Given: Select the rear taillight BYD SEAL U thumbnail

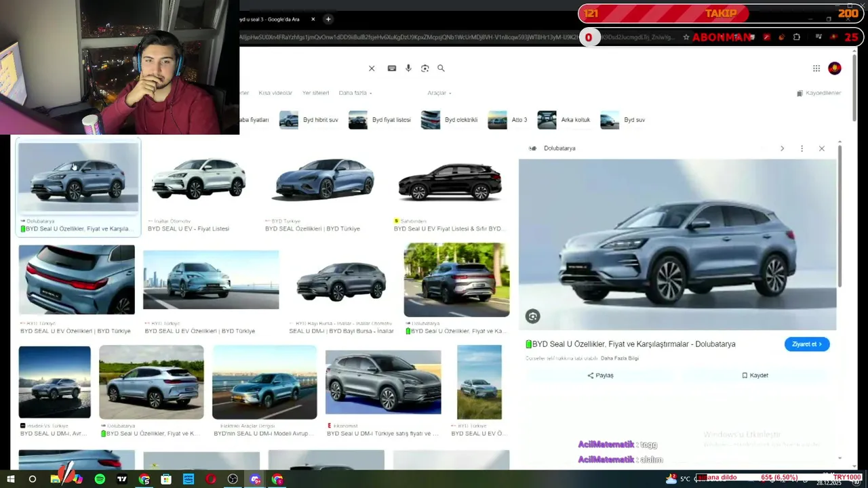Looking at the screenshot, I should coord(77,280).
